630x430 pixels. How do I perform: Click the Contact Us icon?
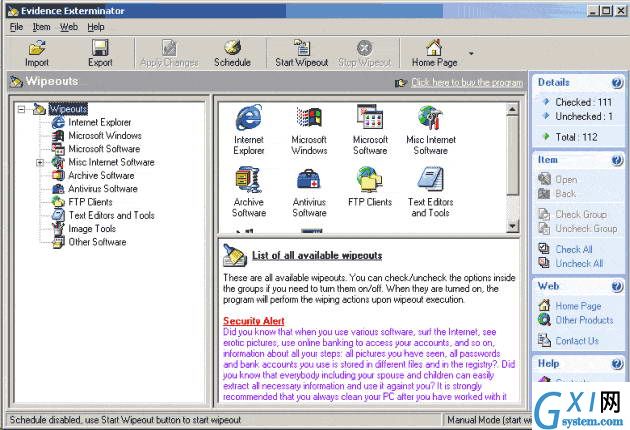coord(544,340)
